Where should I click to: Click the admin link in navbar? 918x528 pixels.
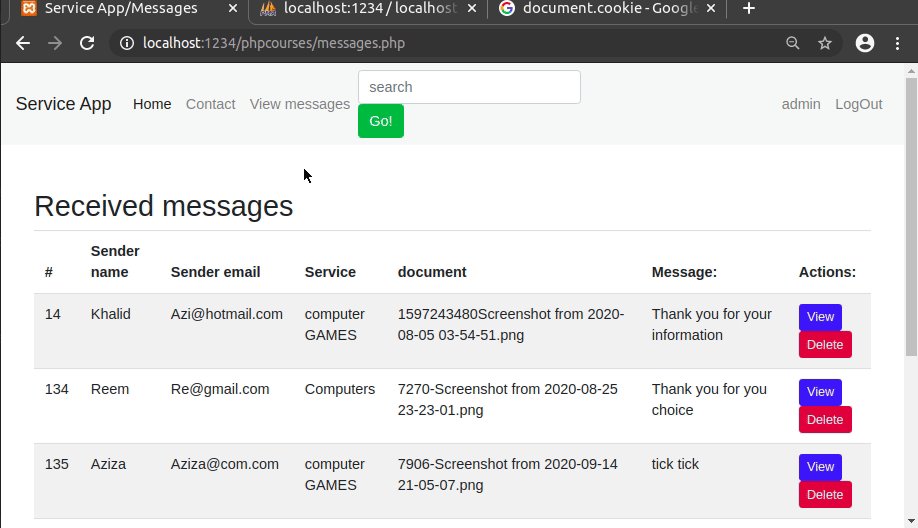coord(801,104)
